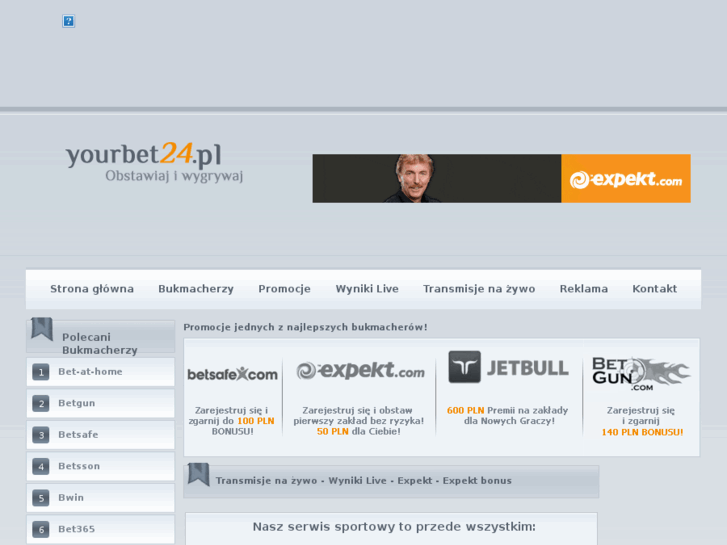Image resolution: width=727 pixels, height=545 pixels.
Task: Click the grey expekt.com logo in promotions
Action: [x=360, y=370]
